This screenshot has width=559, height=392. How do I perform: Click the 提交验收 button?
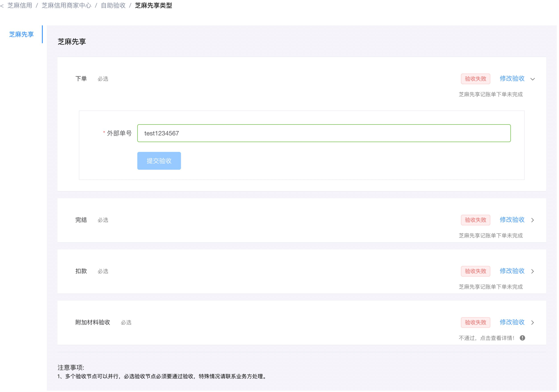point(159,161)
